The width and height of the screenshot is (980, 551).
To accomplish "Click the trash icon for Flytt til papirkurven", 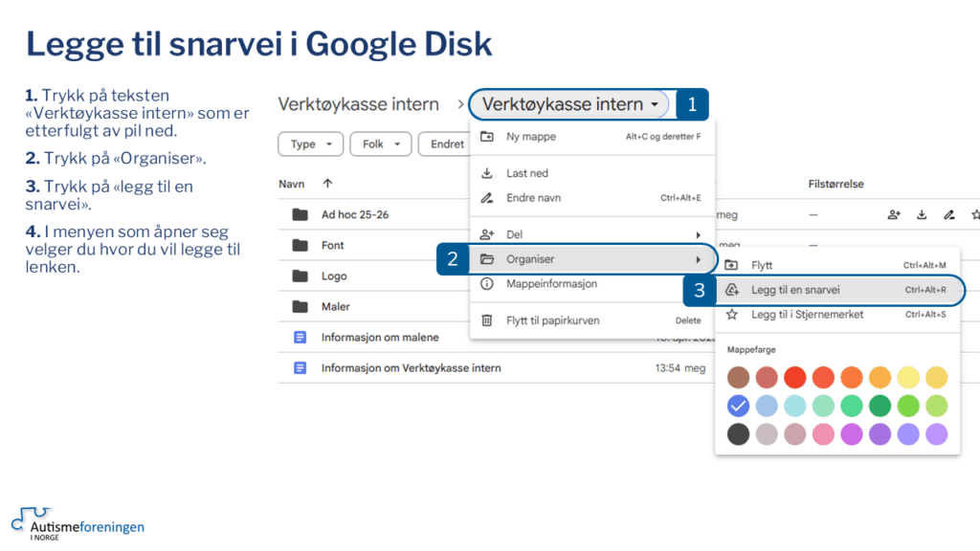I will (x=487, y=320).
